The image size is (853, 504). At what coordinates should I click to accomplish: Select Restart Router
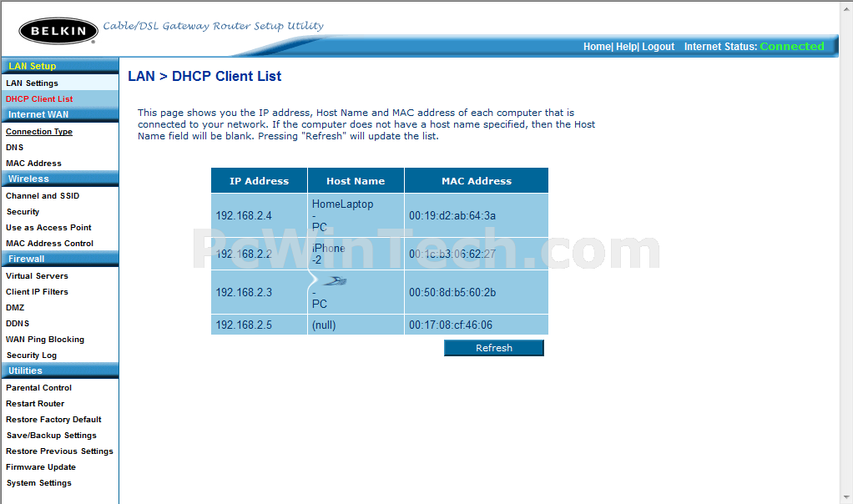(35, 403)
